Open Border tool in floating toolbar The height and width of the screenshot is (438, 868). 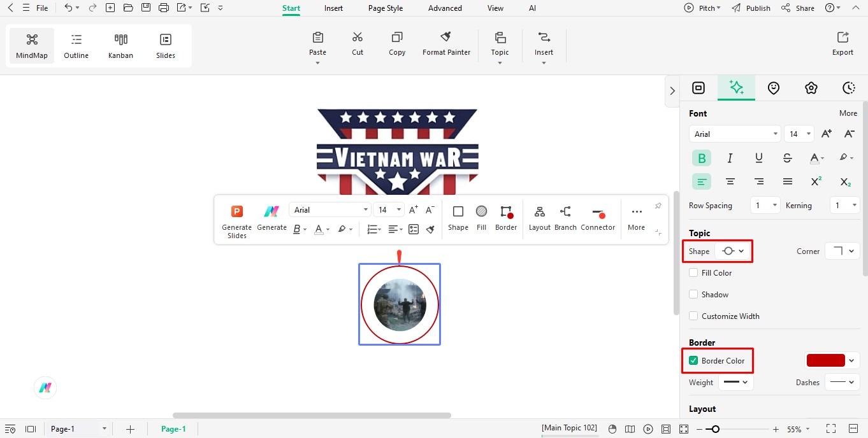506,218
